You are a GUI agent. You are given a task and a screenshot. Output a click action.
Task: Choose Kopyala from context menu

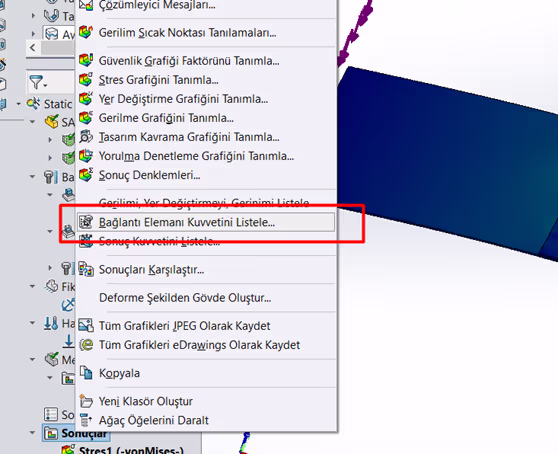(206, 373)
